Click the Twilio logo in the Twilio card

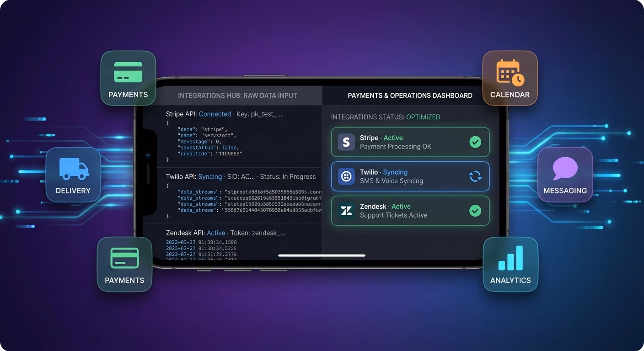(346, 176)
